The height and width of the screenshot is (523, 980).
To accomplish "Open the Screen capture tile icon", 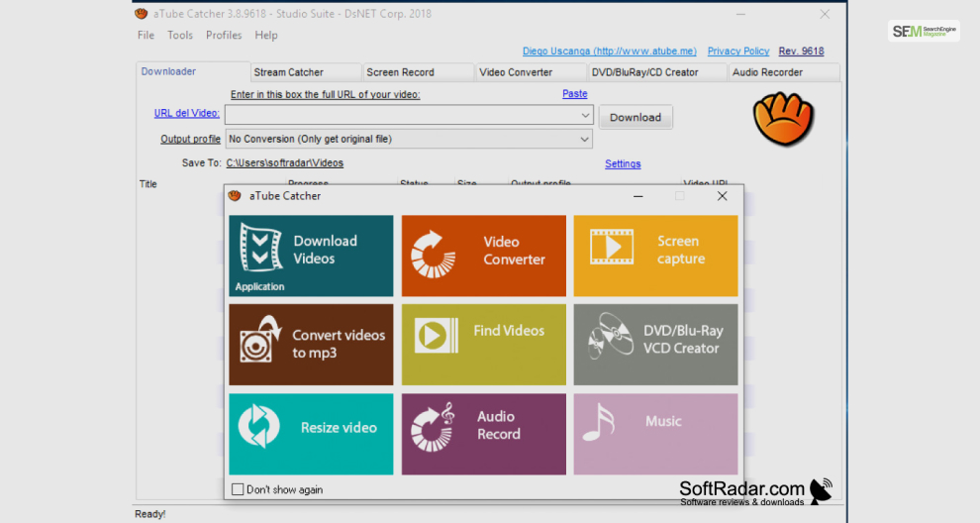I will [611, 247].
